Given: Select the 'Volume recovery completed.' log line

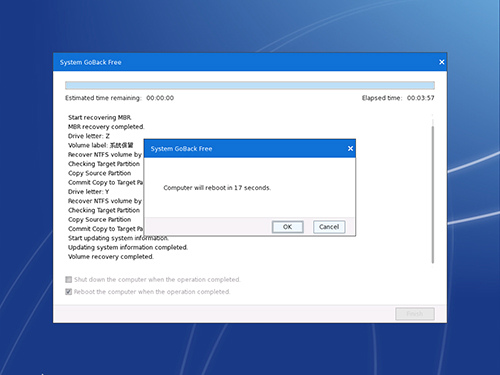Looking at the screenshot, I should coord(111,257).
